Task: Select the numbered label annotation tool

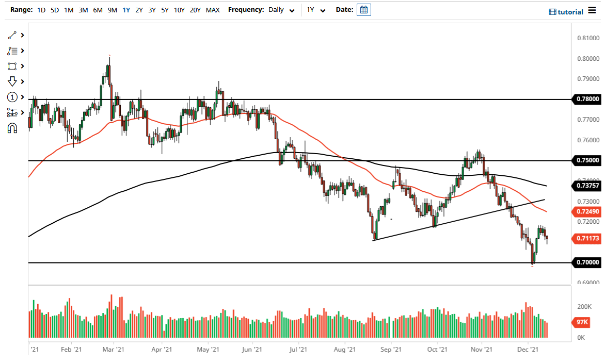Action: 12,97
